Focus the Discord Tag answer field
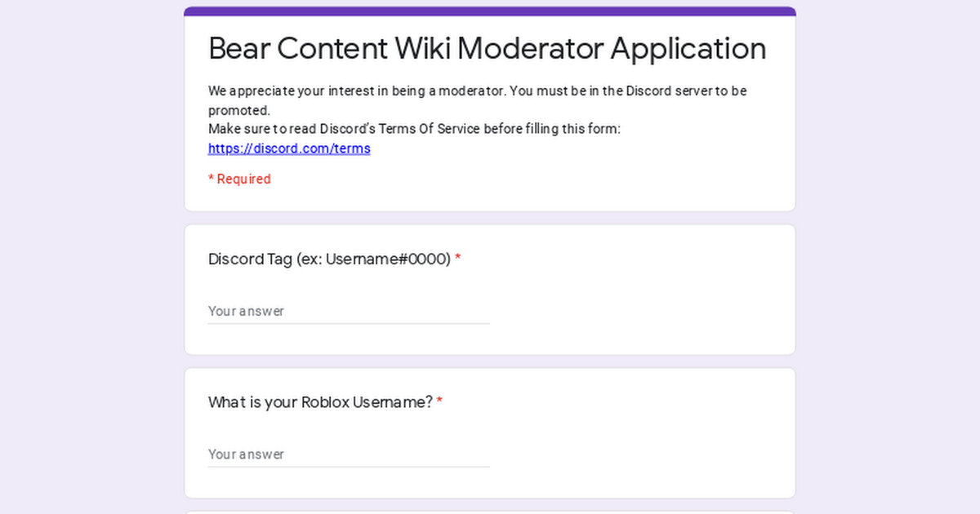 click(x=349, y=311)
